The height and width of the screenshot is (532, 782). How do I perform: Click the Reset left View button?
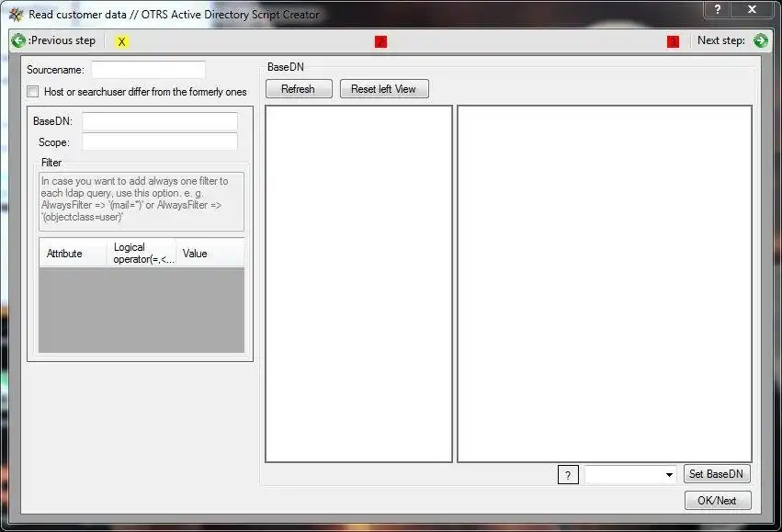pos(384,89)
